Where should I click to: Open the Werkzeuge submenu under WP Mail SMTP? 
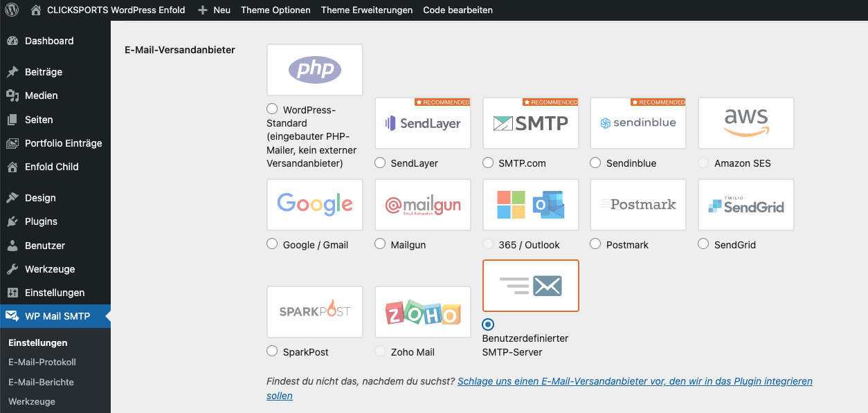pos(32,401)
